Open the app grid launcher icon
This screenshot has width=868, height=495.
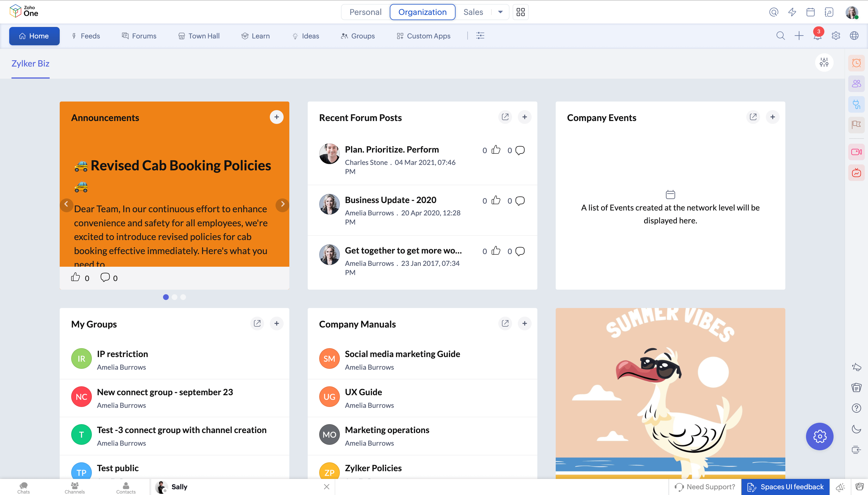pos(520,12)
